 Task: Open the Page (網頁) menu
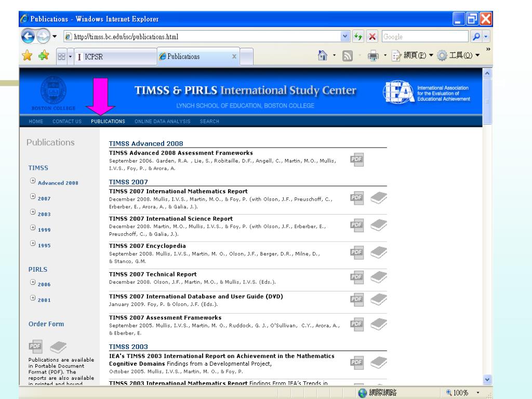(412, 55)
